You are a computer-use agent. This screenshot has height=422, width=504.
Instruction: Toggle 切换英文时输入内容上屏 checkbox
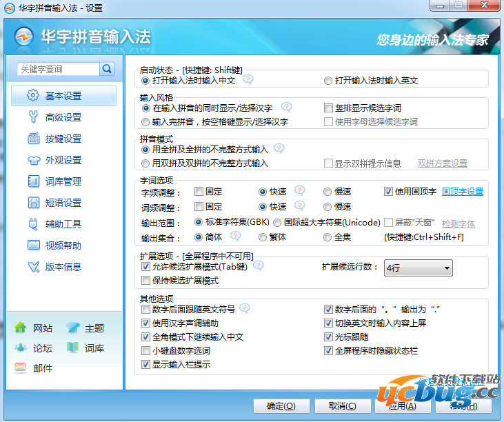pos(328,323)
